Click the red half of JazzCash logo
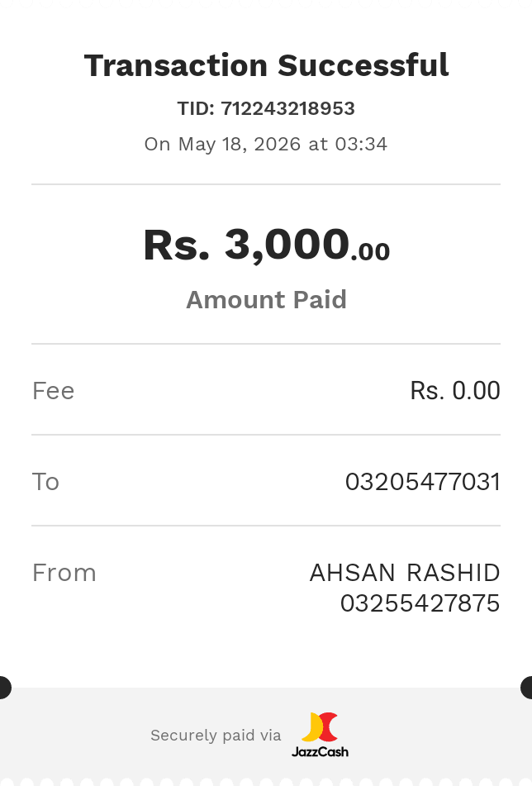Screen dimensions: 532x786 329,726
